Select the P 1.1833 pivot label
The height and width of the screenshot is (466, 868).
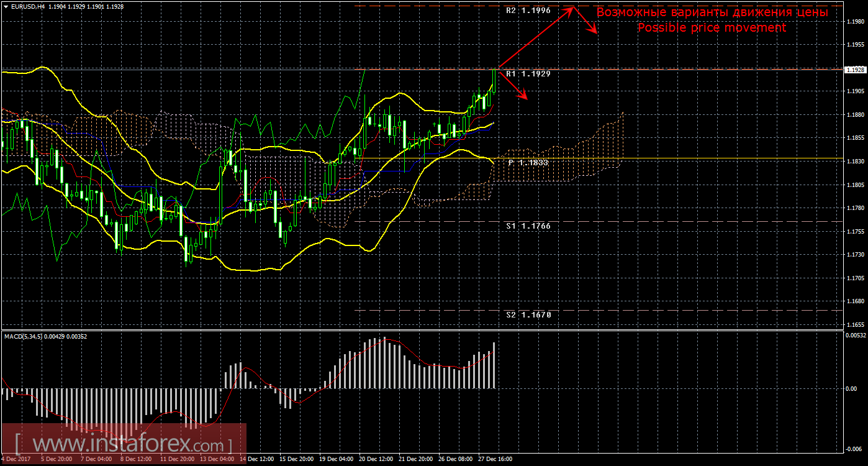tap(528, 162)
